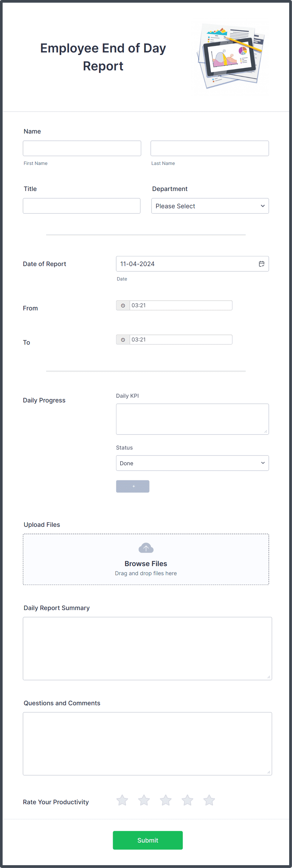Select the first productivity star
The width and height of the screenshot is (292, 868).
(122, 800)
